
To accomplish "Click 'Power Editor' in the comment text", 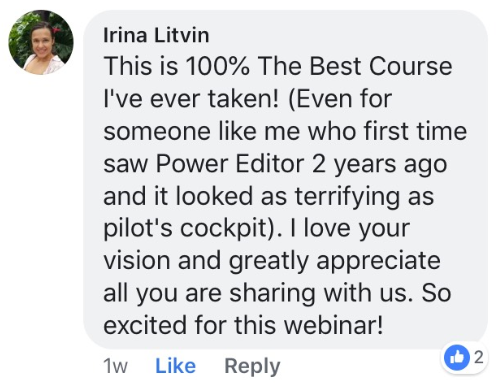I will (230, 164).
